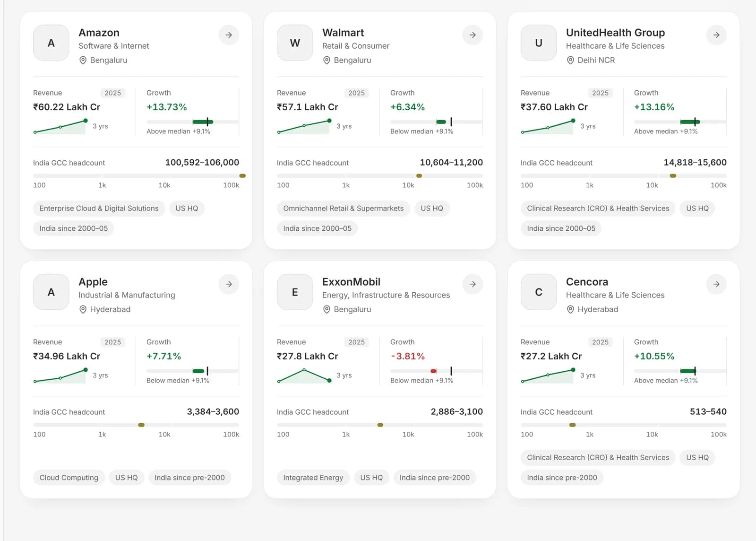Open Amazon card arrow button
This screenshot has width=756, height=541.
click(x=229, y=35)
